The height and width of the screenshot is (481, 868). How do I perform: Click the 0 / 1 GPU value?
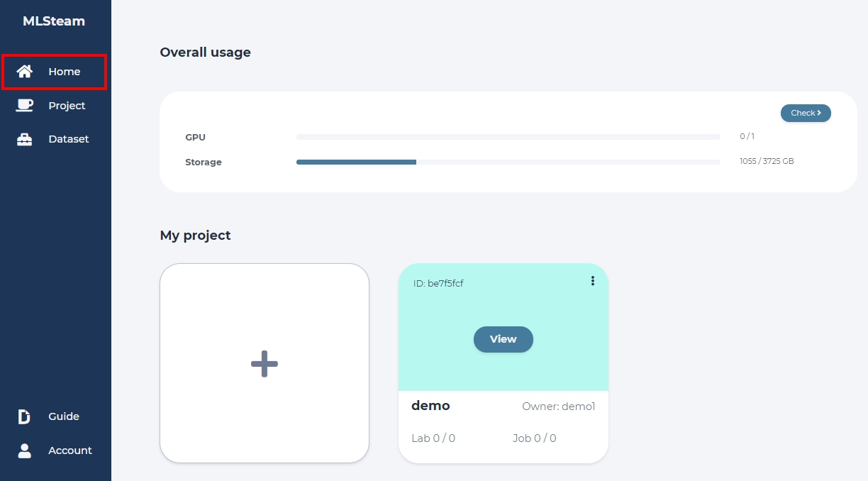click(x=747, y=136)
